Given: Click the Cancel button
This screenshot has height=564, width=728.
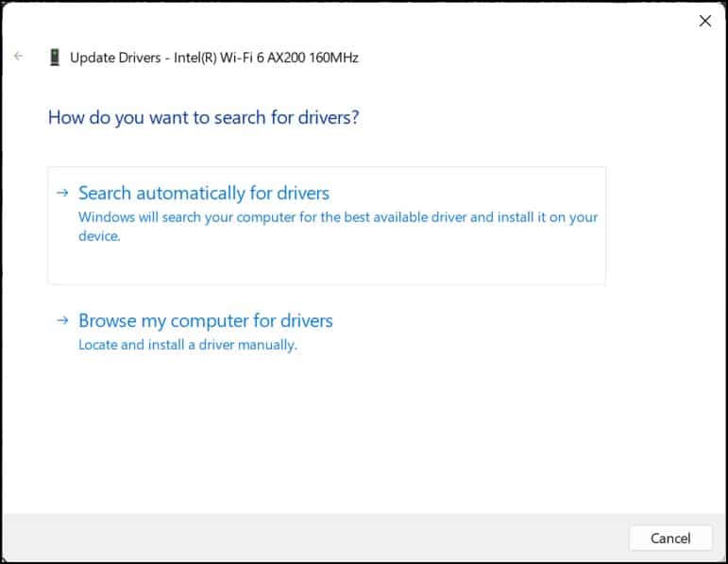Looking at the screenshot, I should point(670,538).
